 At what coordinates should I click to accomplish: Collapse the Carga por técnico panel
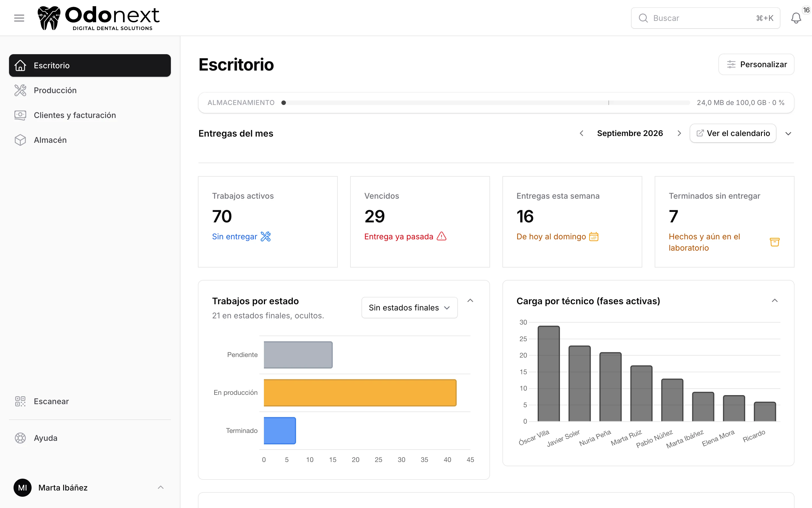point(775,301)
